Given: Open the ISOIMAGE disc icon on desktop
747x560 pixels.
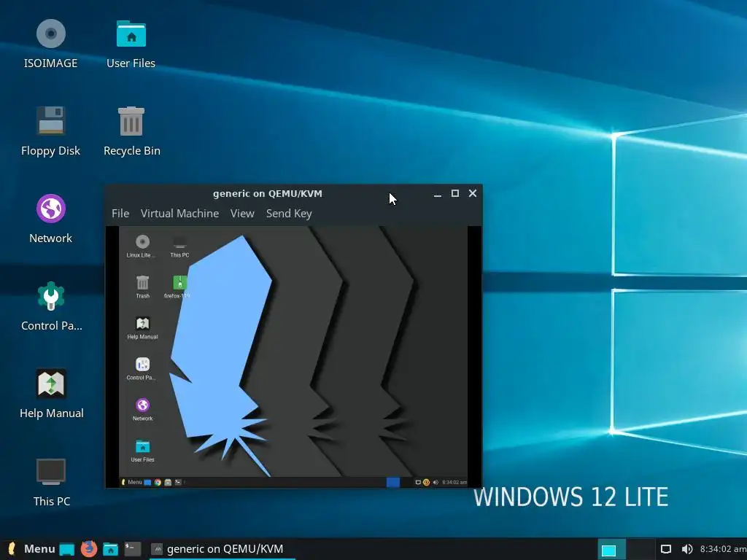Looking at the screenshot, I should point(50,34).
